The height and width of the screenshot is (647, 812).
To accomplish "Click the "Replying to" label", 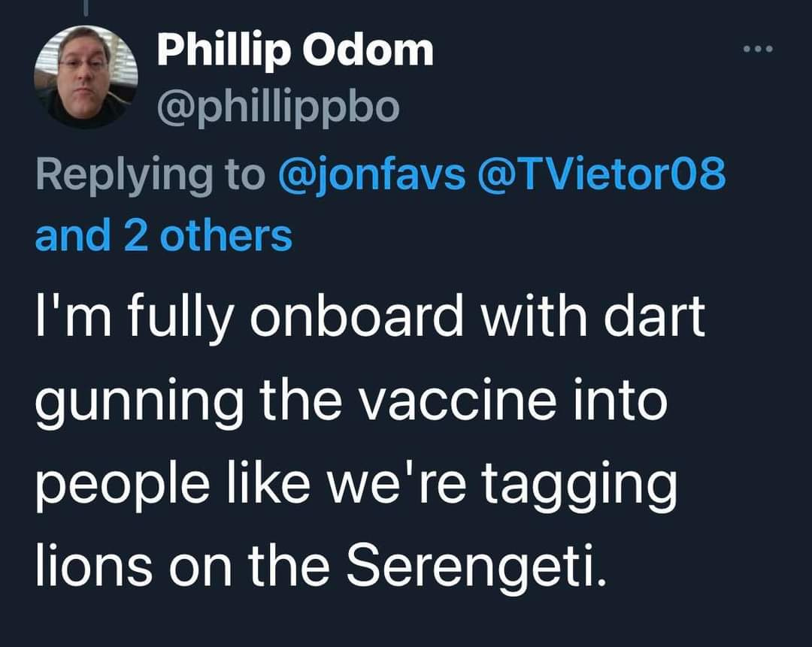I will point(150,174).
